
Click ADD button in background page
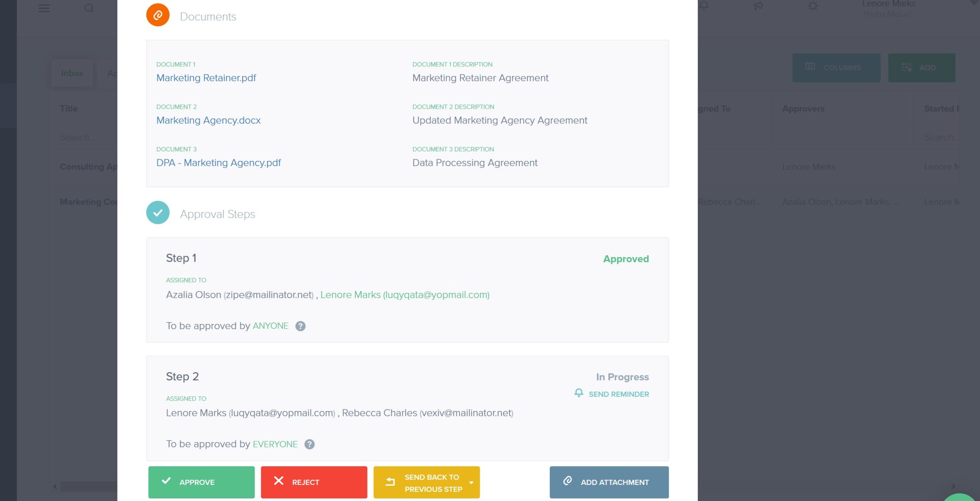pos(921,67)
